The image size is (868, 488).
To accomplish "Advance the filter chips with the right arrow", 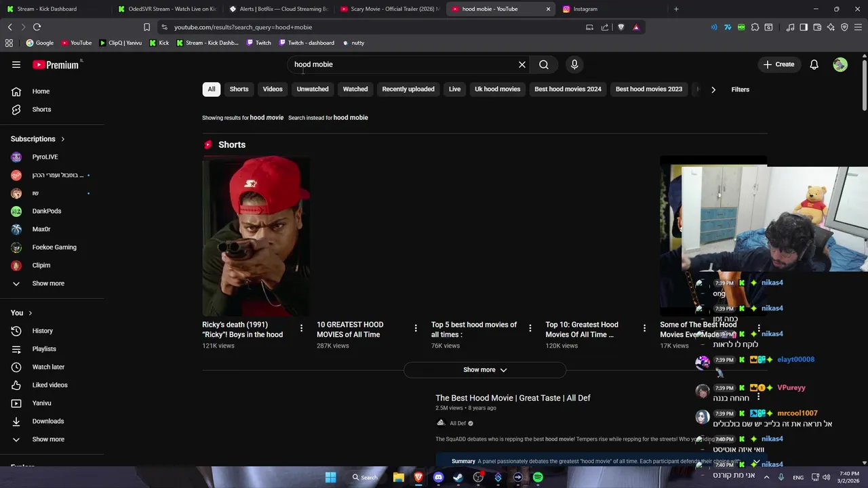I will pyautogui.click(x=713, y=89).
